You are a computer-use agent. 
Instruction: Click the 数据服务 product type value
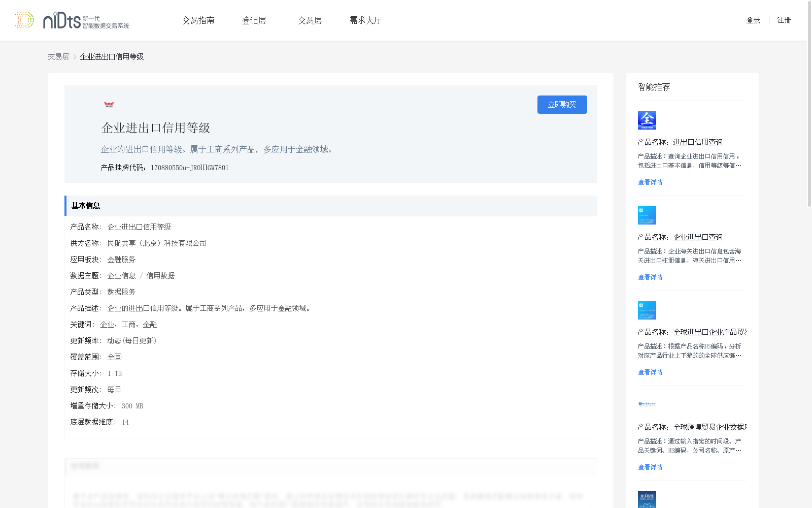click(x=121, y=292)
